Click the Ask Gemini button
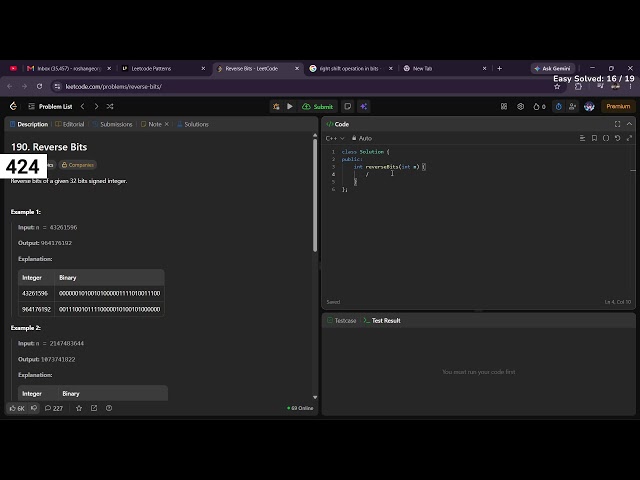 553,69
